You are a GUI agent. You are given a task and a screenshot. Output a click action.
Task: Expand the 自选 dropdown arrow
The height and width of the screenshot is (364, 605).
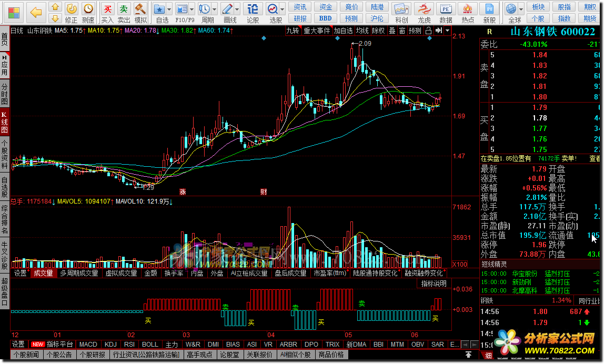point(169,9)
